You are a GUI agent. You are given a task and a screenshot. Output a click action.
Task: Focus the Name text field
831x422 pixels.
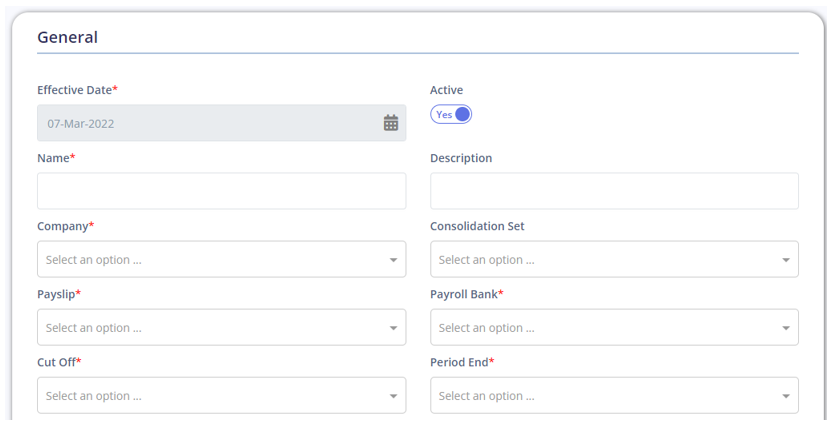[222, 191]
